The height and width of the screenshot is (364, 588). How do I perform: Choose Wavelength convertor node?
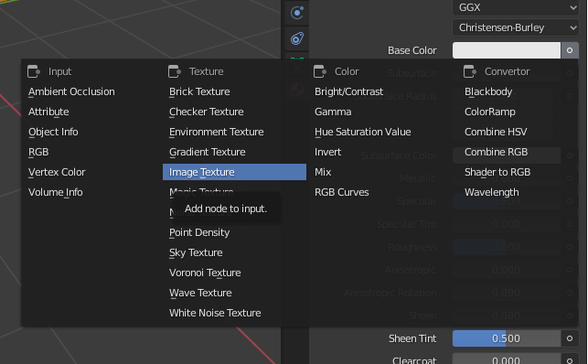492,192
